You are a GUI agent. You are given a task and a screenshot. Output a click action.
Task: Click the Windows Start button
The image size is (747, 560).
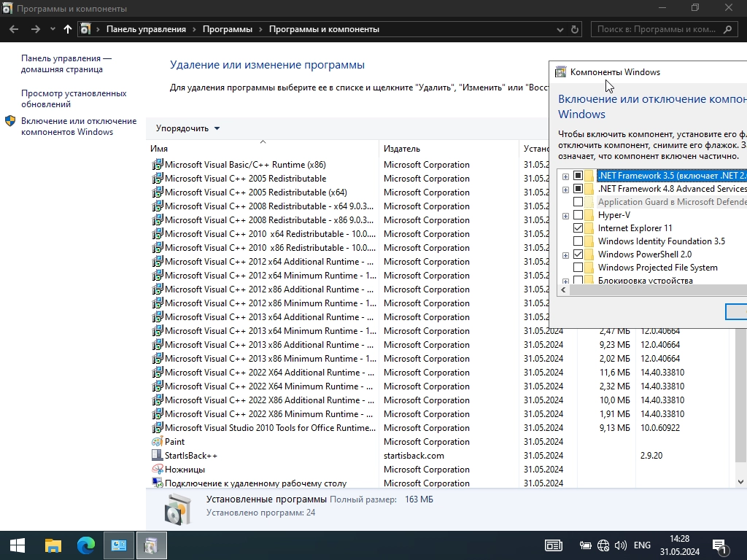click(18, 545)
